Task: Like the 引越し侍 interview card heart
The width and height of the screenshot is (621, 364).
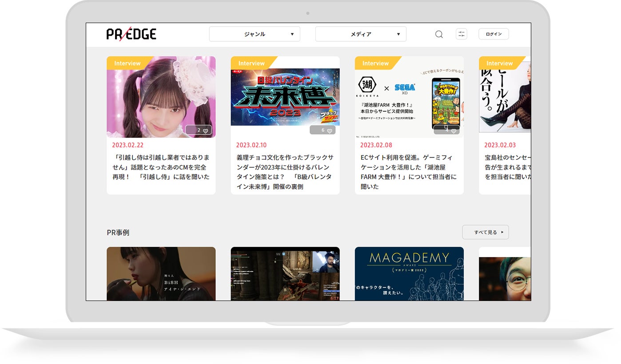Action: click(x=205, y=131)
